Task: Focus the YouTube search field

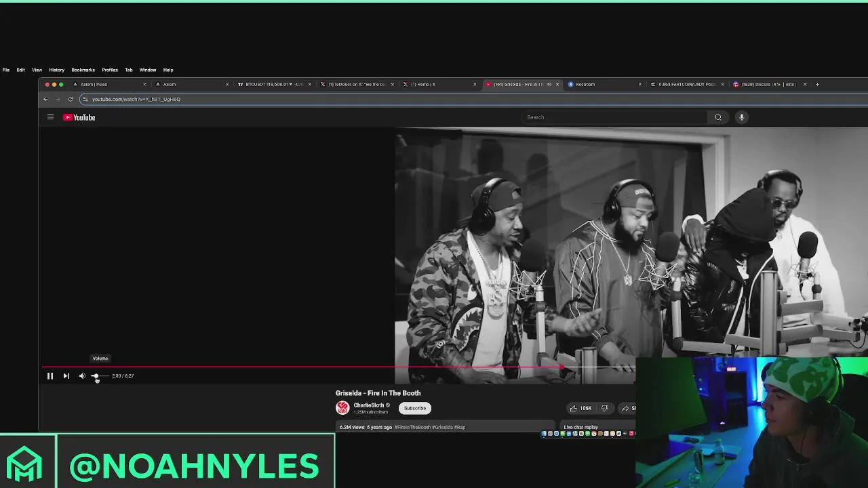Action: (x=614, y=117)
